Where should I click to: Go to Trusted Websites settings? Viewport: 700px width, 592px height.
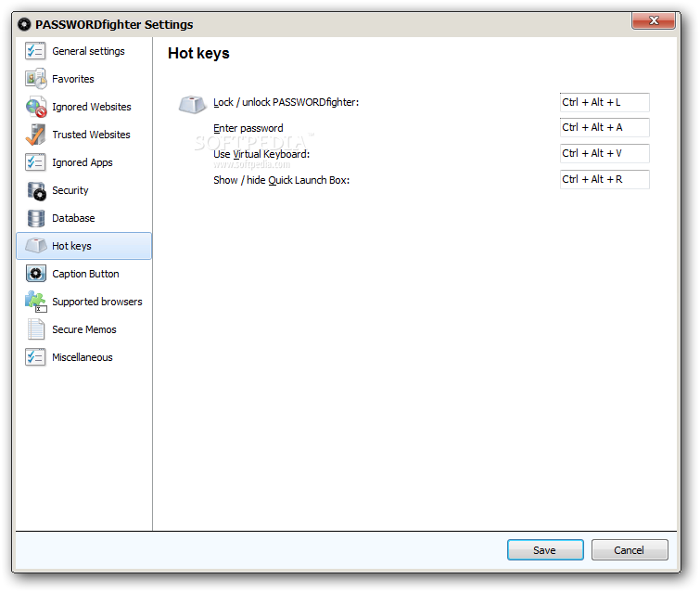point(84,135)
